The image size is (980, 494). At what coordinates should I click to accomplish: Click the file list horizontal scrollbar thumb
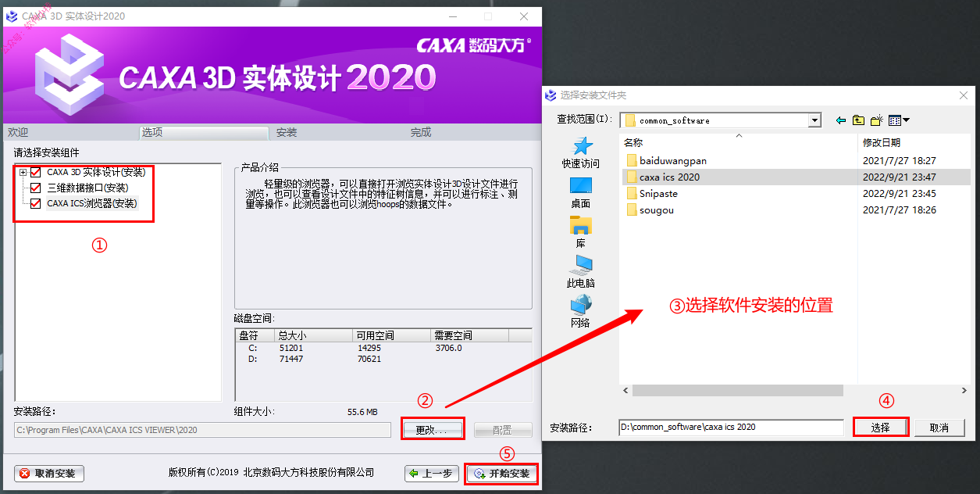click(737, 390)
